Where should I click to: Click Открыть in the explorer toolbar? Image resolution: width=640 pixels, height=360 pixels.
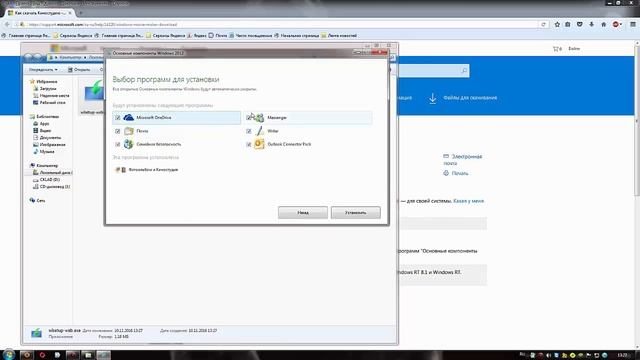(79, 70)
